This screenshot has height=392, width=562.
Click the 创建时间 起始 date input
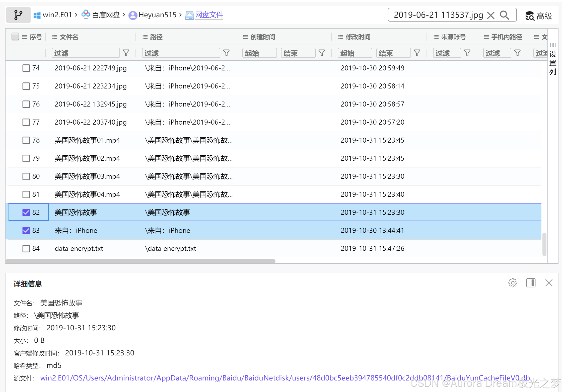[x=259, y=53]
